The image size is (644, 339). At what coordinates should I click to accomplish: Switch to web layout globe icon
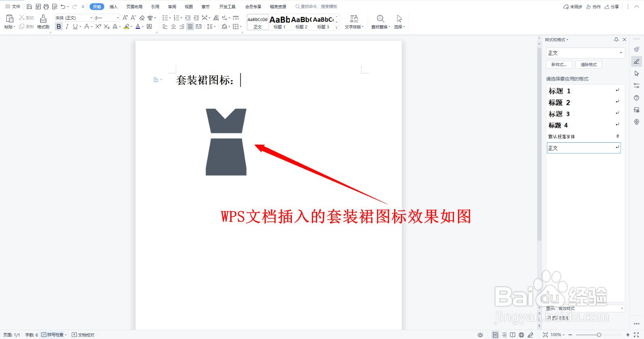coord(521,335)
